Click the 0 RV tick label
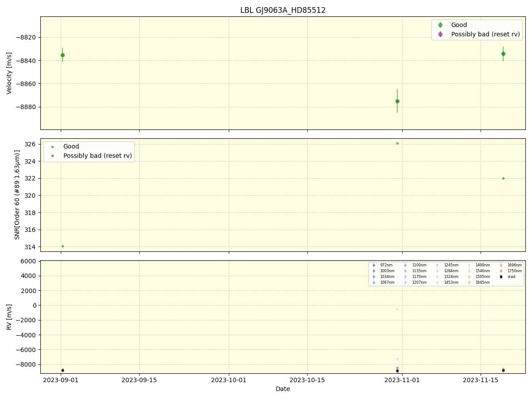 coord(35,305)
